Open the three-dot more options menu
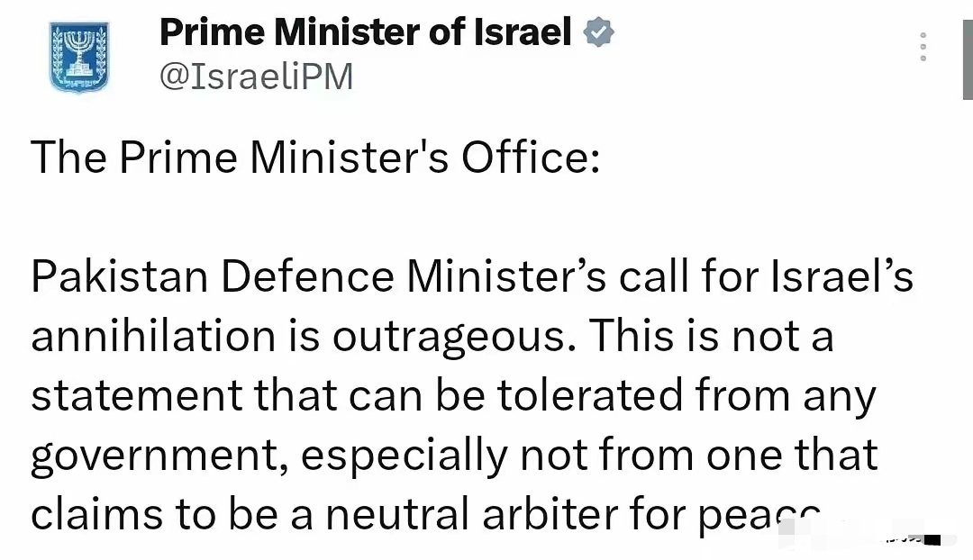973x560 pixels. [923, 47]
